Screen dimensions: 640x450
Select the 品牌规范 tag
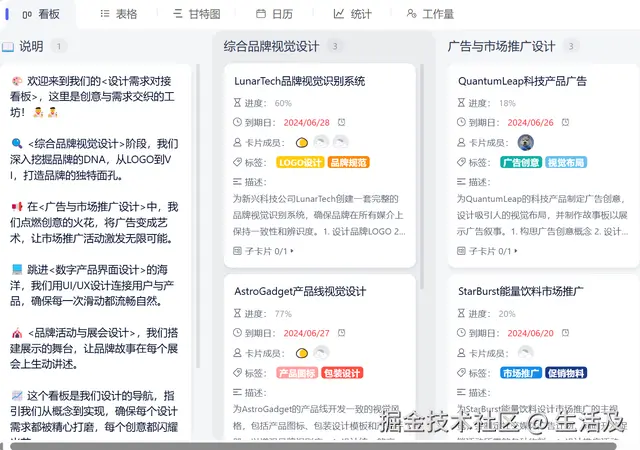pyautogui.click(x=348, y=163)
